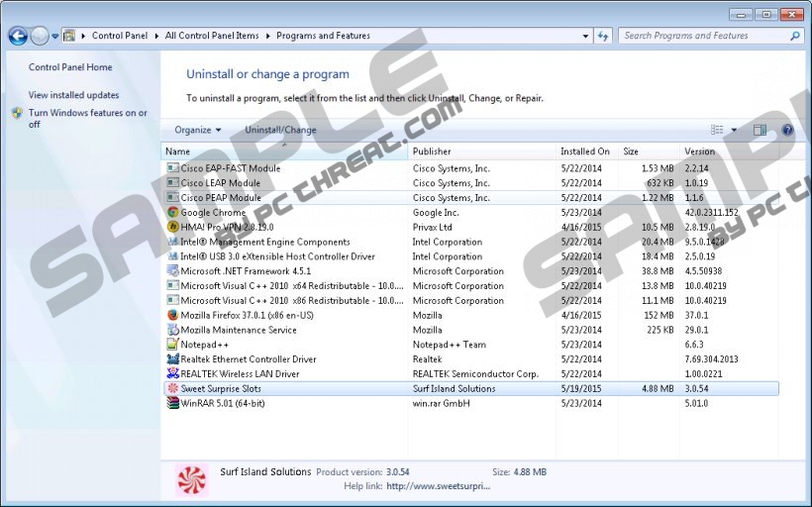The height and width of the screenshot is (507, 812).
Task: Click the Notepad++ program icon
Action: coord(173,345)
